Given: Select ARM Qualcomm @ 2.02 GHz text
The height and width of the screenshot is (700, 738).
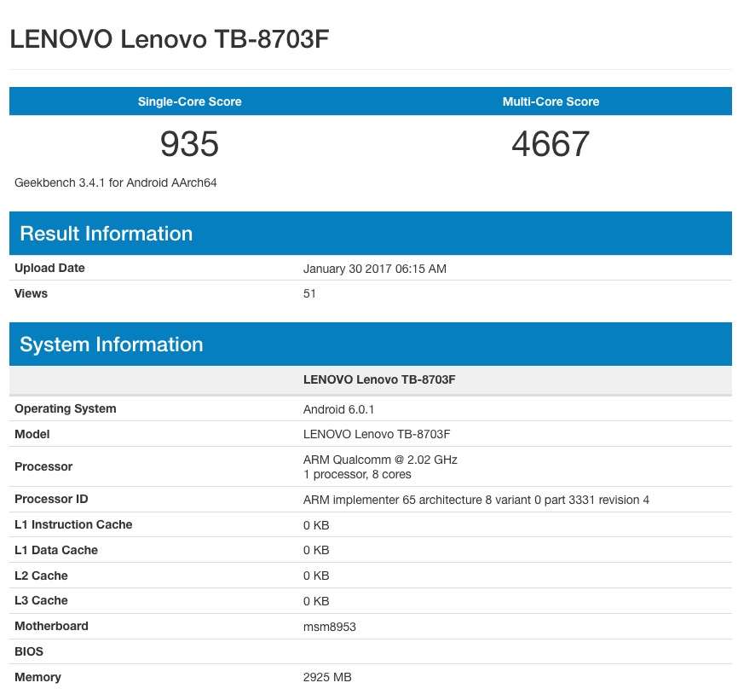Looking at the screenshot, I should 380,460.
